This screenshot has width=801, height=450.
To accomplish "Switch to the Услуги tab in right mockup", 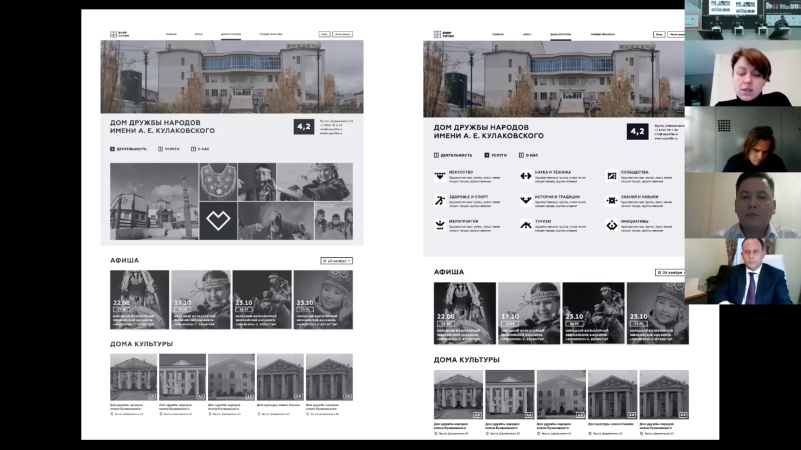I will (x=494, y=155).
